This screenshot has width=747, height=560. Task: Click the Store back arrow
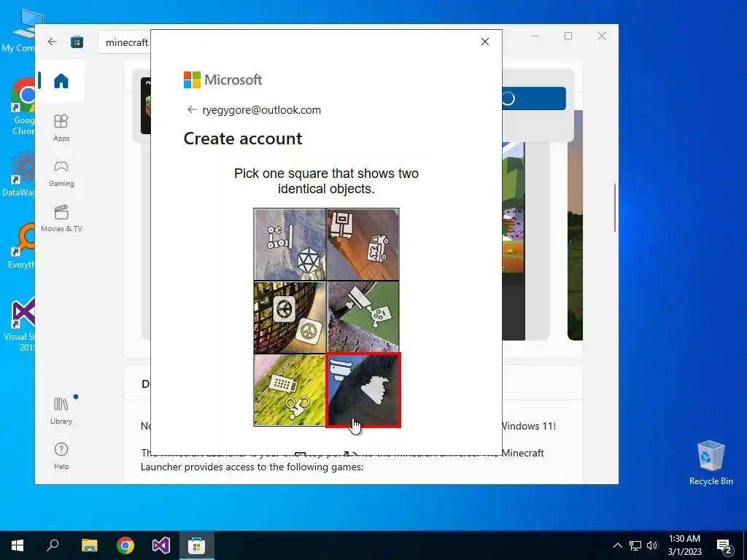(x=53, y=42)
